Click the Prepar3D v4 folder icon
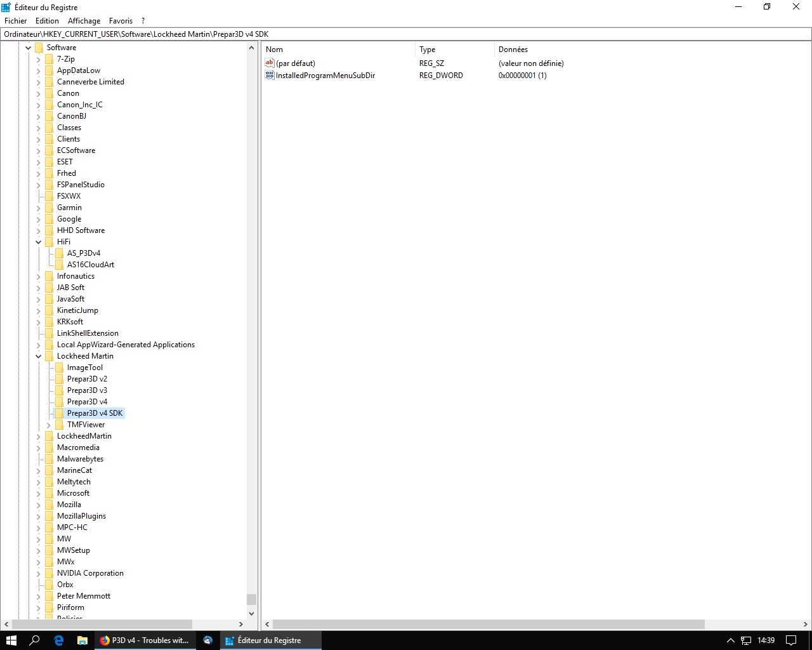Viewport: 812px width, 650px height. 60,402
